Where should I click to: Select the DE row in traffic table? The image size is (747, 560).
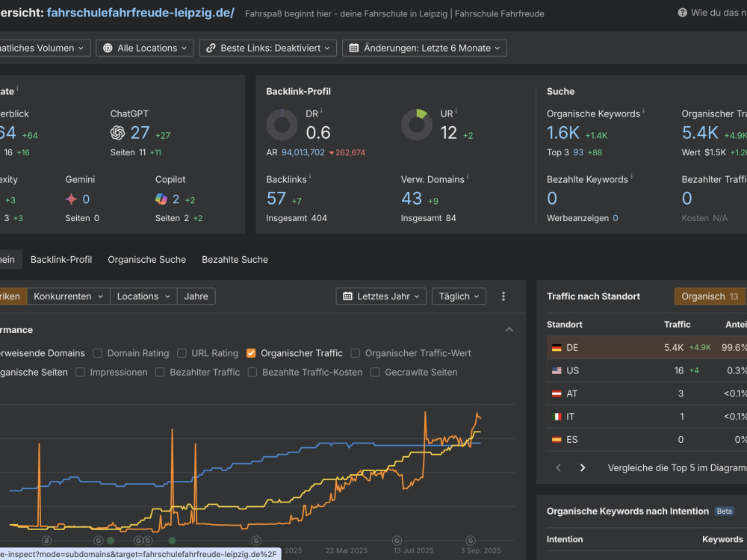click(x=647, y=348)
